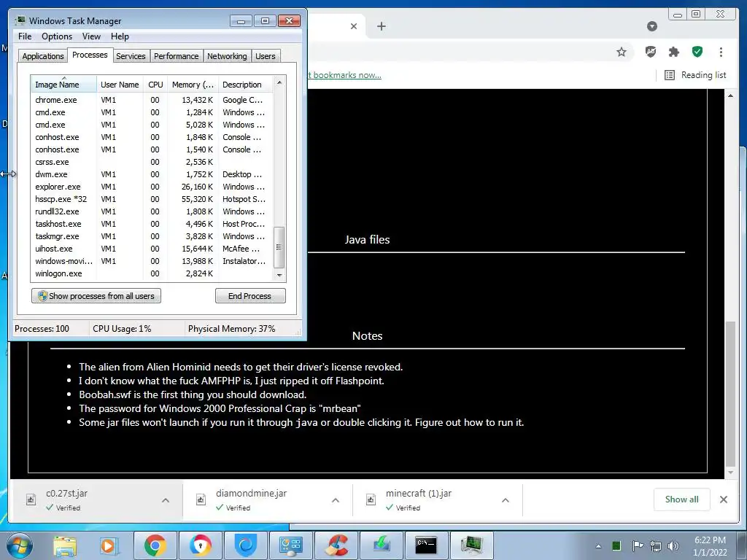
Task: Click the Chrome page vertical scrollbar thumb
Action: (x=730, y=393)
